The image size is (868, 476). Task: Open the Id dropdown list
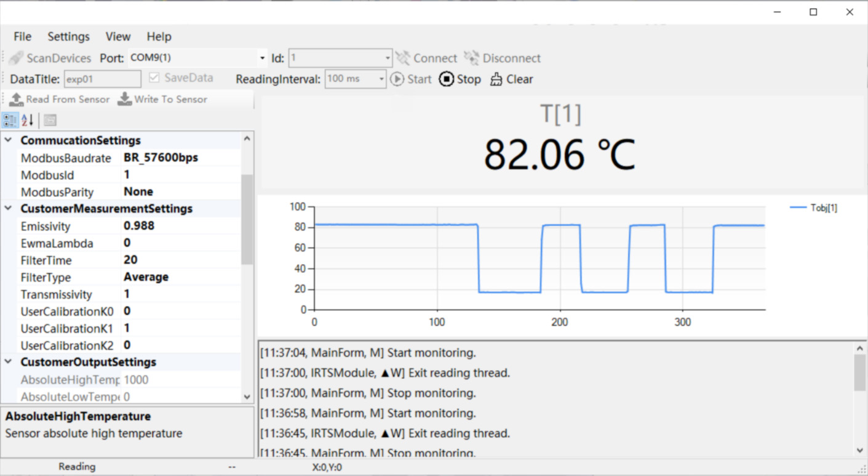pyautogui.click(x=388, y=58)
